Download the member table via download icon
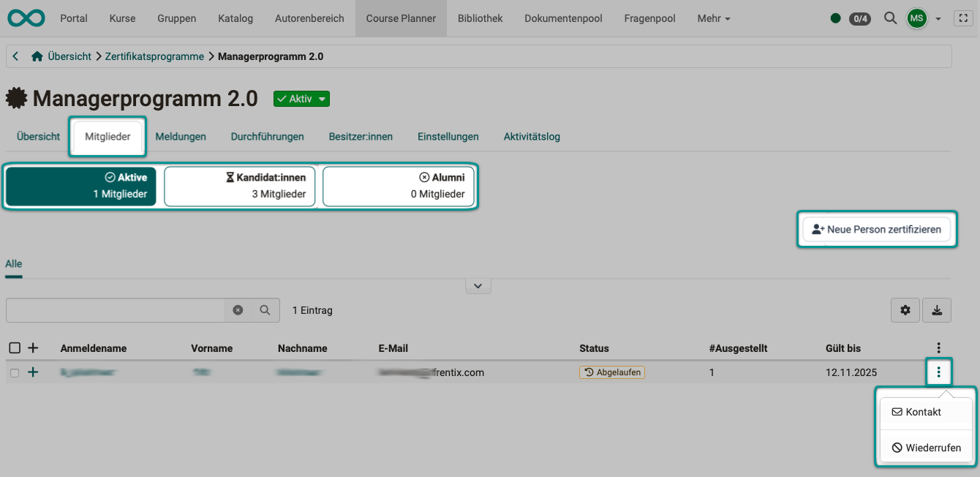The height and width of the screenshot is (477, 980). point(937,309)
